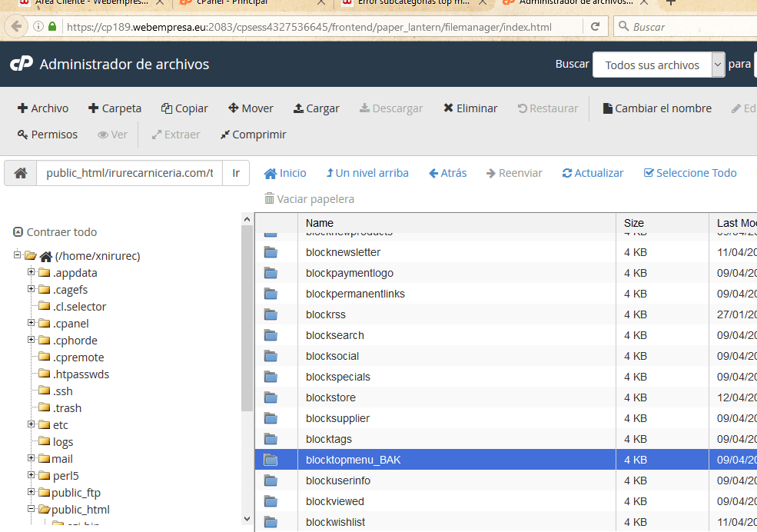Select the blockpermanentlinks folder row
Viewport: 757px width, 532px height.
click(x=506, y=294)
